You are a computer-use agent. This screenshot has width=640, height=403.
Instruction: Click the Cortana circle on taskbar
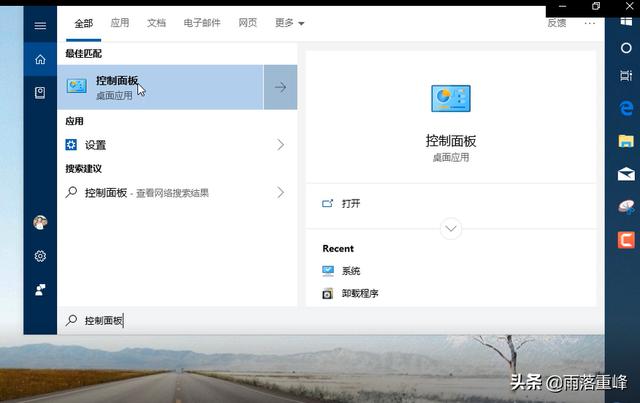tap(626, 48)
